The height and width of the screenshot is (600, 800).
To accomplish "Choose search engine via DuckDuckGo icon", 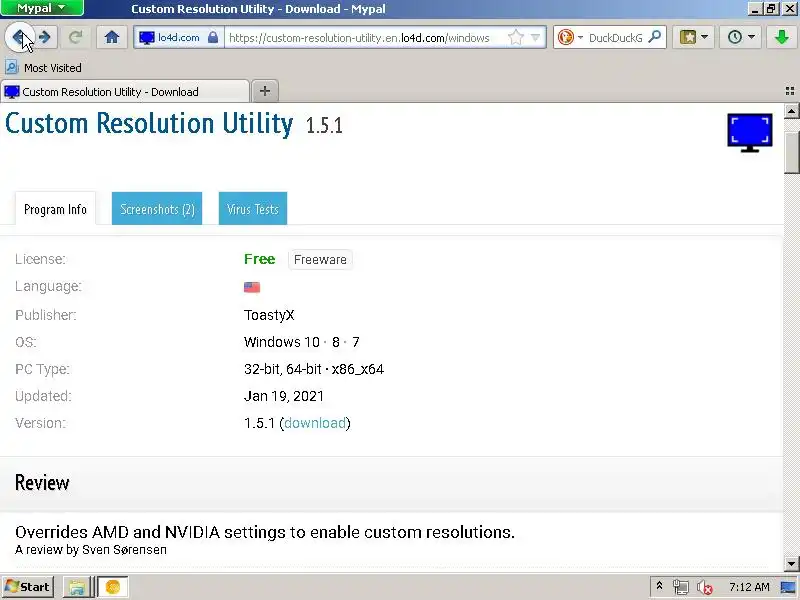I will point(565,37).
